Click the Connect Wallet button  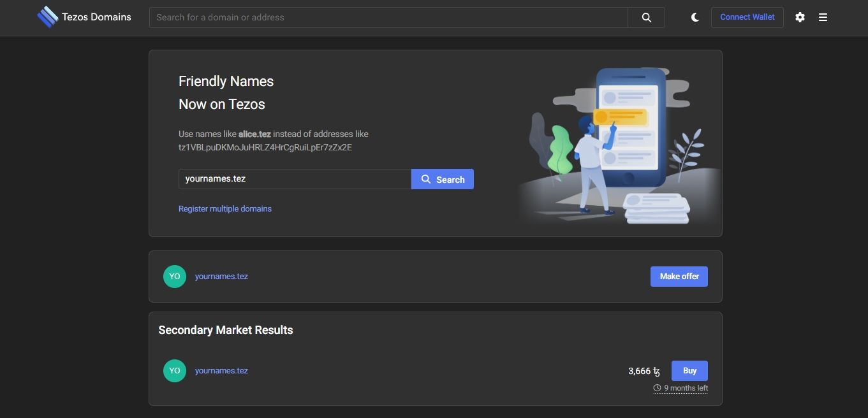coord(747,17)
